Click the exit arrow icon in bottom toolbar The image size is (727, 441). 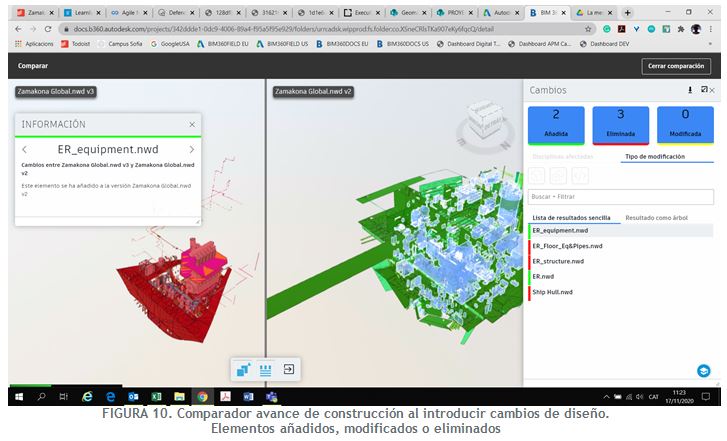point(288,369)
